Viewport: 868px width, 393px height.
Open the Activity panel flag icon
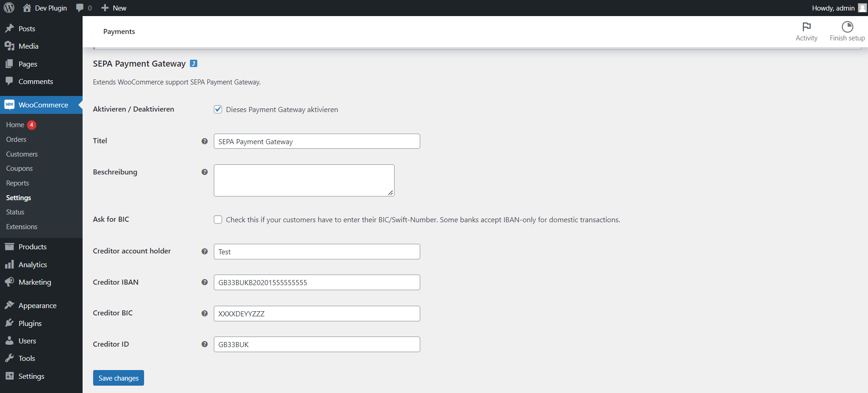point(806,27)
